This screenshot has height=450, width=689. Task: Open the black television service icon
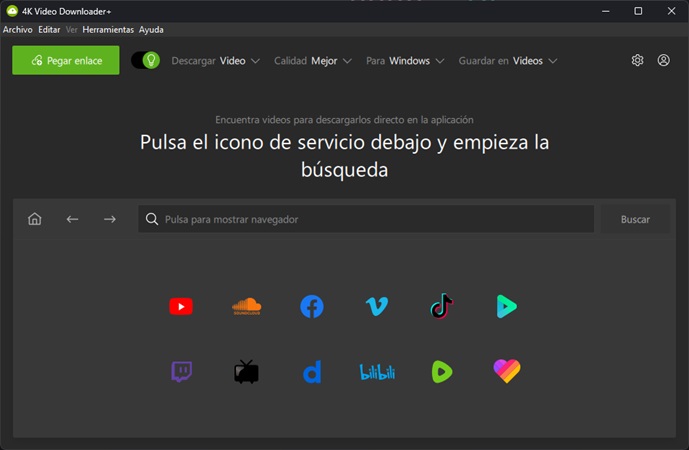tap(246, 372)
